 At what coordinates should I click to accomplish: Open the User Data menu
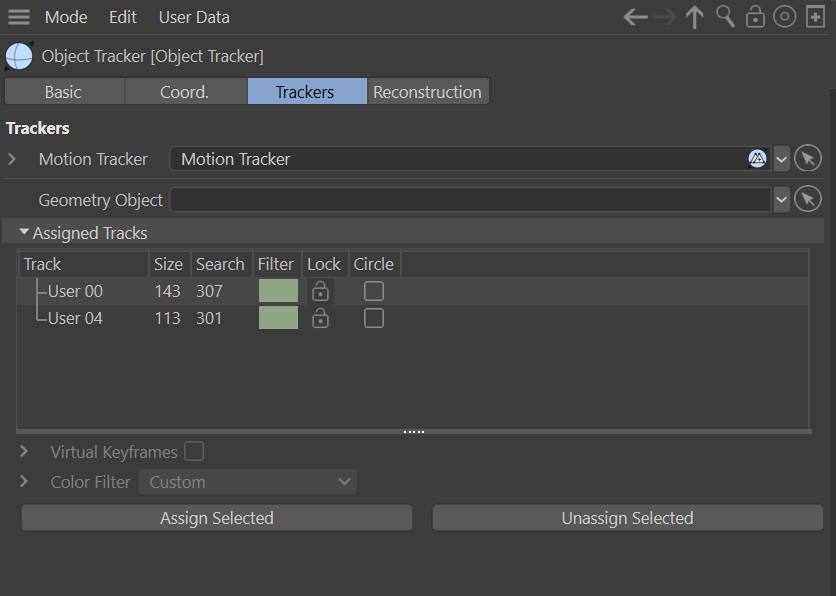tap(194, 17)
